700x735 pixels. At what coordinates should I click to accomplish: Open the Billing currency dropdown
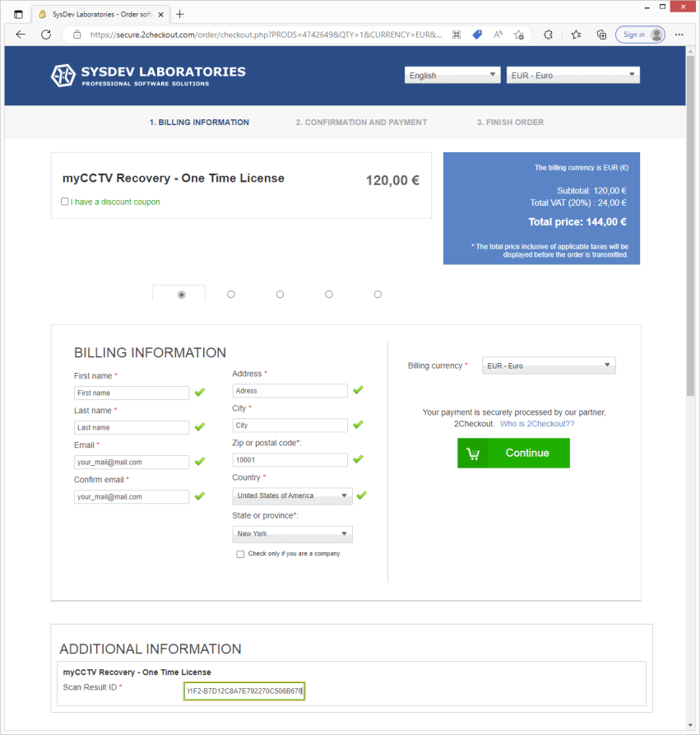549,365
